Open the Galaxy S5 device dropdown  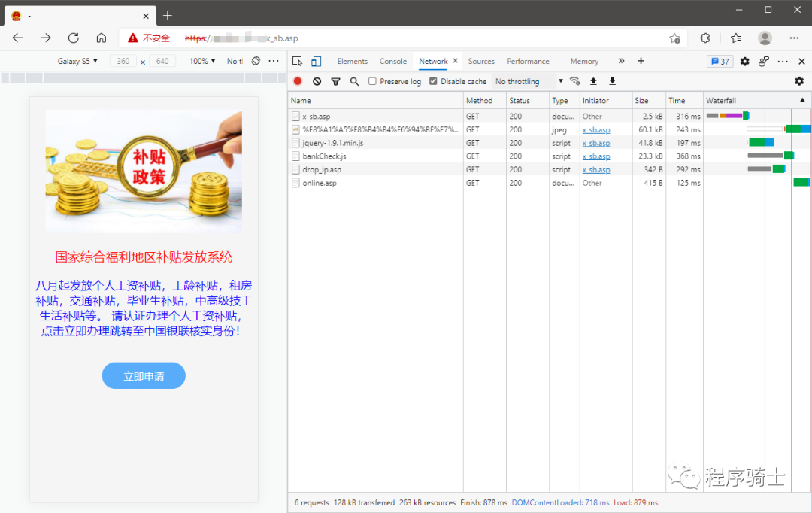tap(77, 61)
